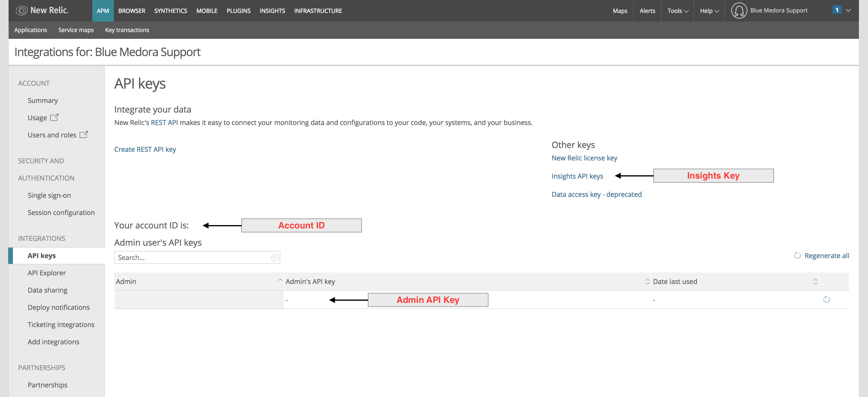Click the New Relic logo icon
868x397 pixels.
point(21,11)
